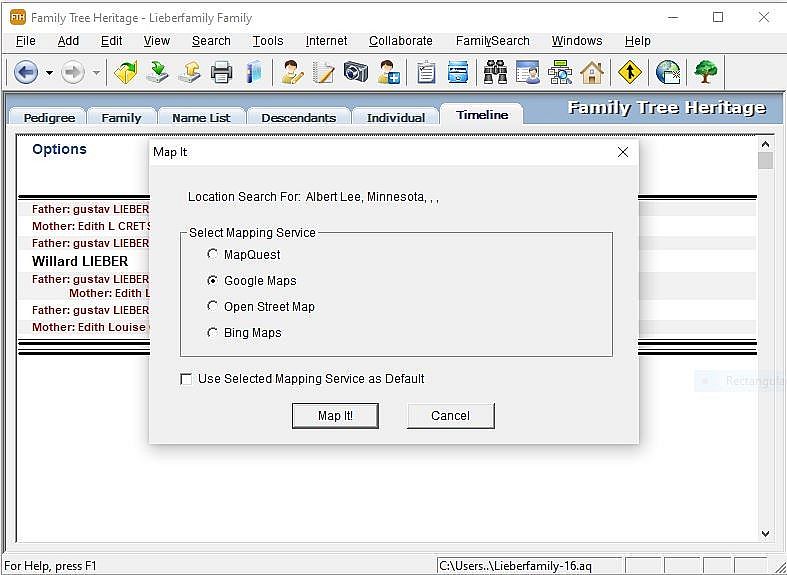The image size is (787, 575).
Task: Select the Bing Maps radio button
Action: pos(212,333)
